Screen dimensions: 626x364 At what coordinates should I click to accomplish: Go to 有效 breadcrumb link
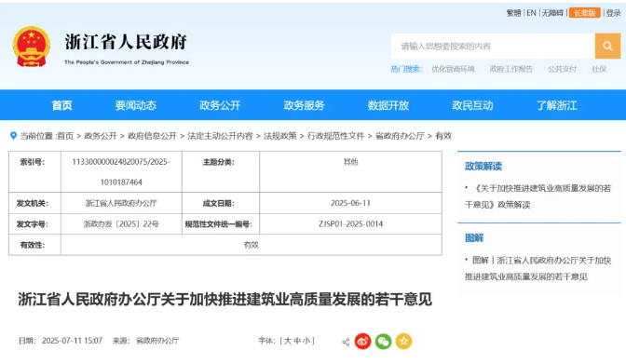[x=443, y=136]
